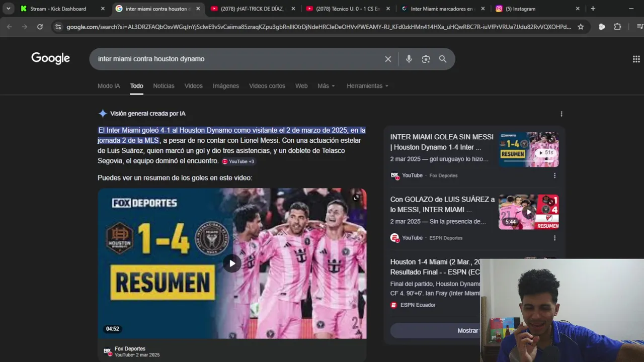
Task: Bookmark this page with the star icon
Action: tap(581, 27)
